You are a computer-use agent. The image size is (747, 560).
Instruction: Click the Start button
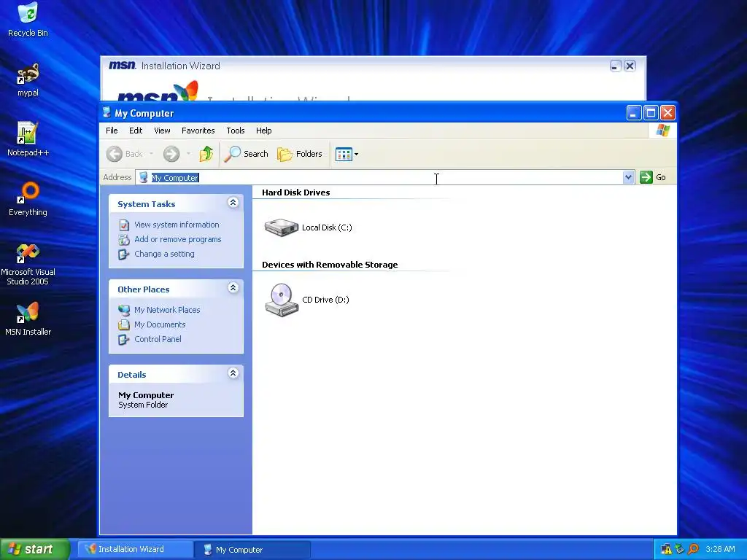click(35, 549)
